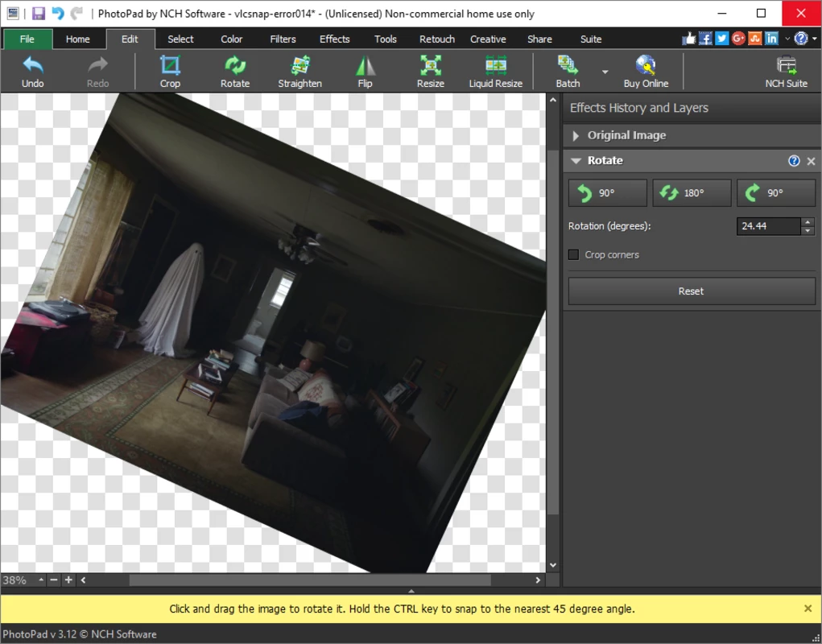This screenshot has height=644, width=822.
Task: Dismiss the yellow hint bar
Action: 808,609
